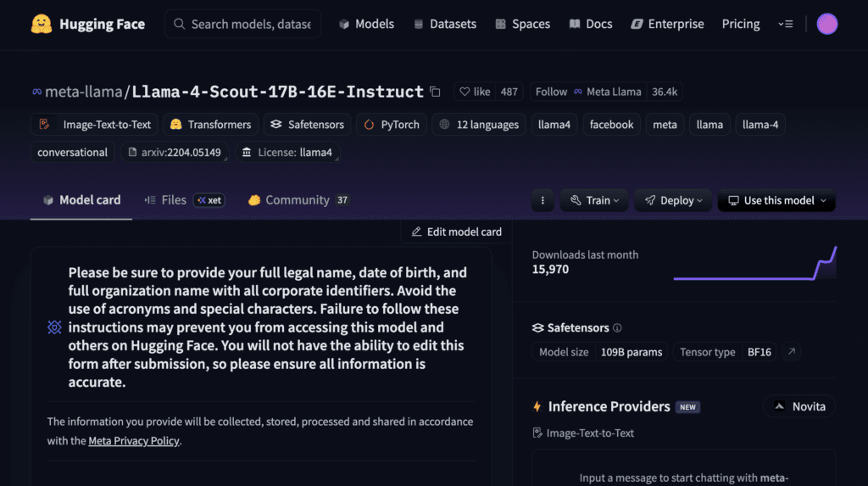868x486 pixels.
Task: Click the Safetensors info icon
Action: (x=617, y=328)
